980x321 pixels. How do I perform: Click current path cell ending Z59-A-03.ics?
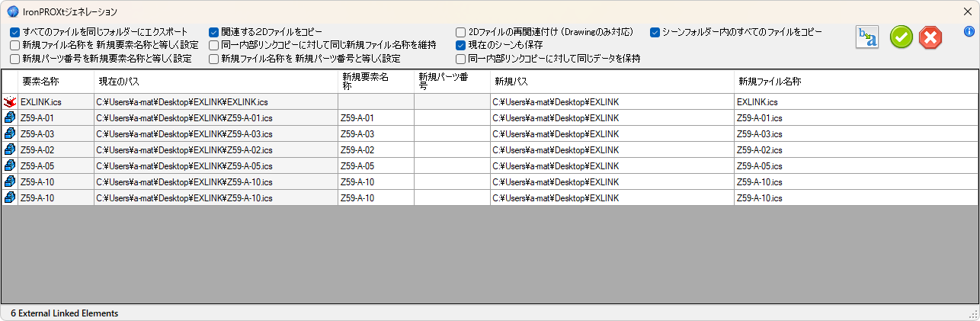coord(216,133)
